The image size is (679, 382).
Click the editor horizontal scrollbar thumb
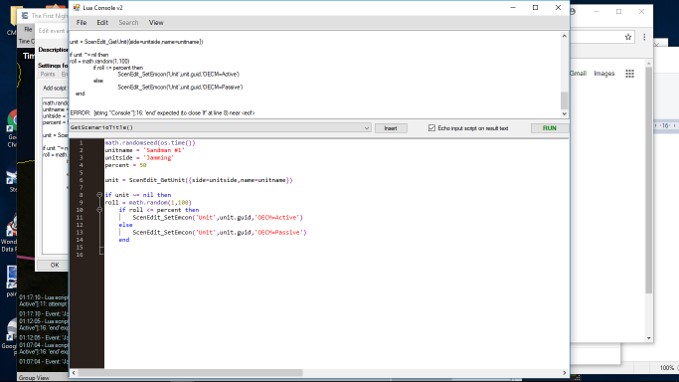pos(190,372)
